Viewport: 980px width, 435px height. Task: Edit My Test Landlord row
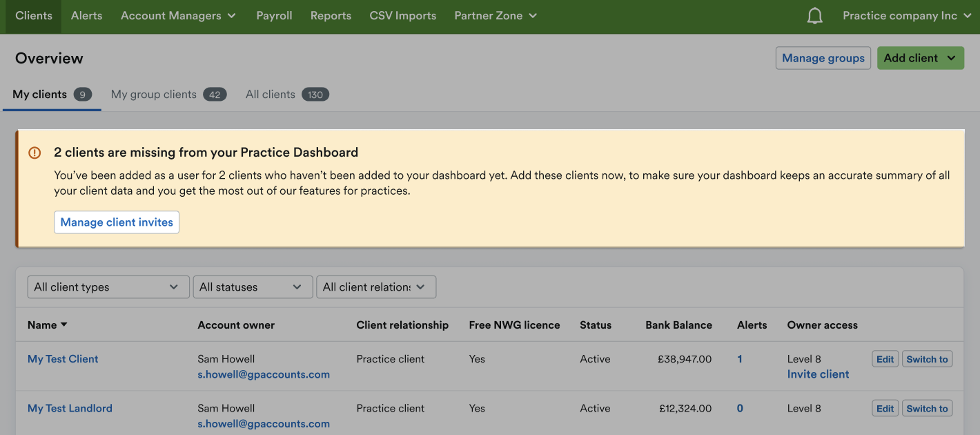885,409
